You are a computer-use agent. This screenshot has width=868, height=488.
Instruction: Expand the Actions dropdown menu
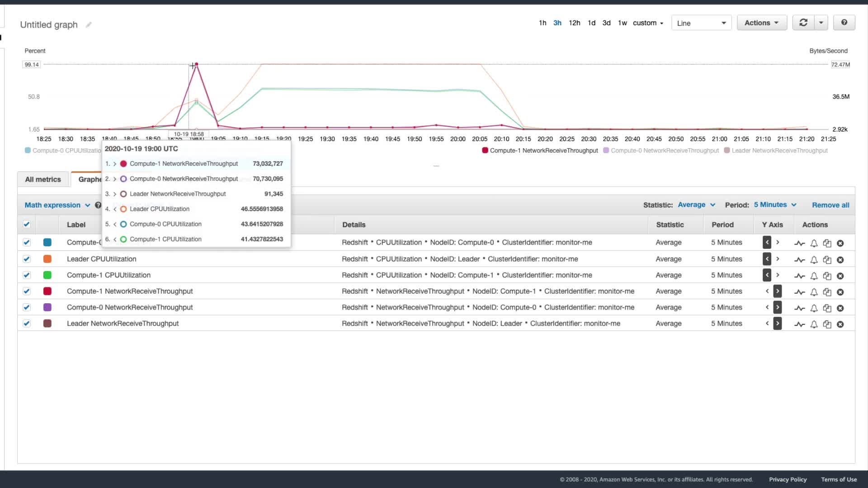(761, 23)
